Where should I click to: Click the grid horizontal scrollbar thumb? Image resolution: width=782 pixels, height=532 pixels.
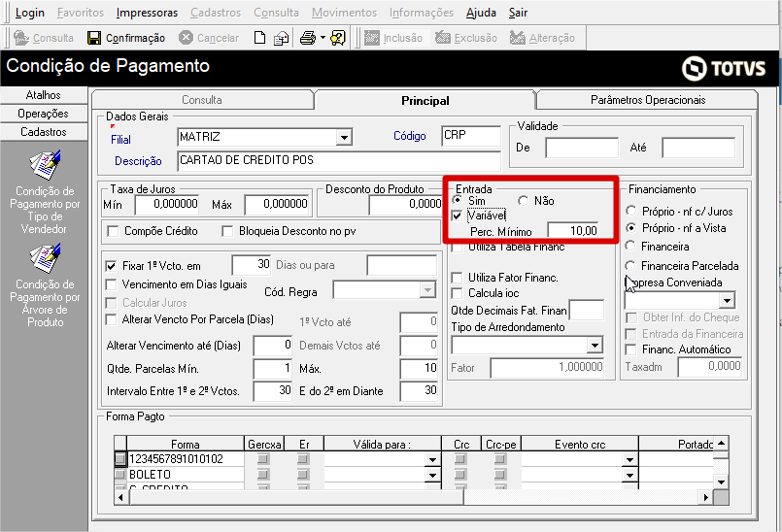pyautogui.click(x=295, y=497)
